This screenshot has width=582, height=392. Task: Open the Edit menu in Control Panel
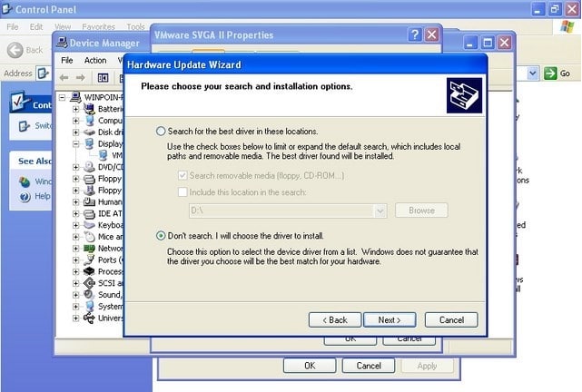36,26
